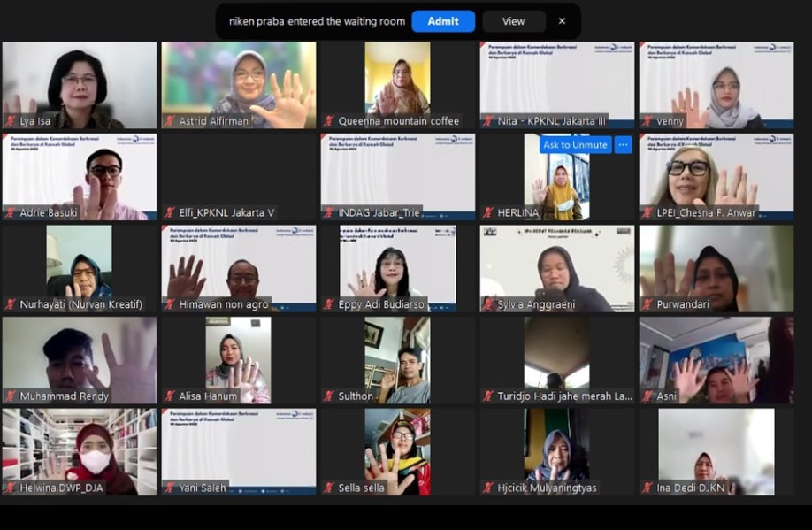Click muted mic icon beside Yani Saleh
Image resolution: width=812 pixels, height=530 pixels.
point(170,488)
